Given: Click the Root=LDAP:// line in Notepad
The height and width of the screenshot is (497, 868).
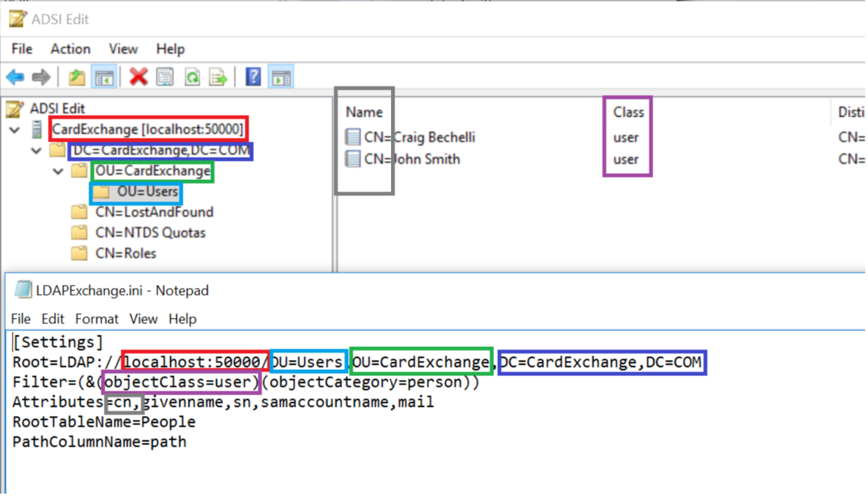Looking at the screenshot, I should [x=357, y=363].
